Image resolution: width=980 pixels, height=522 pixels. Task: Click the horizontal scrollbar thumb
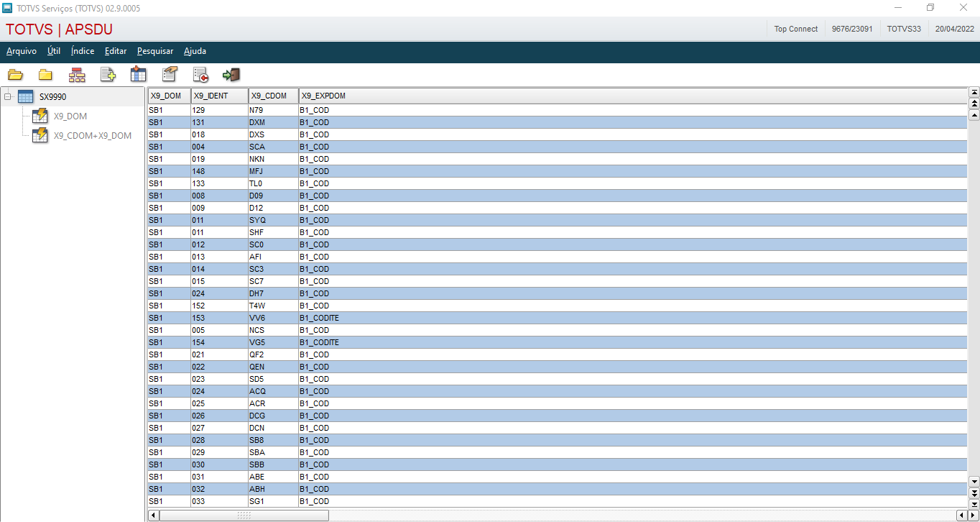point(244,516)
